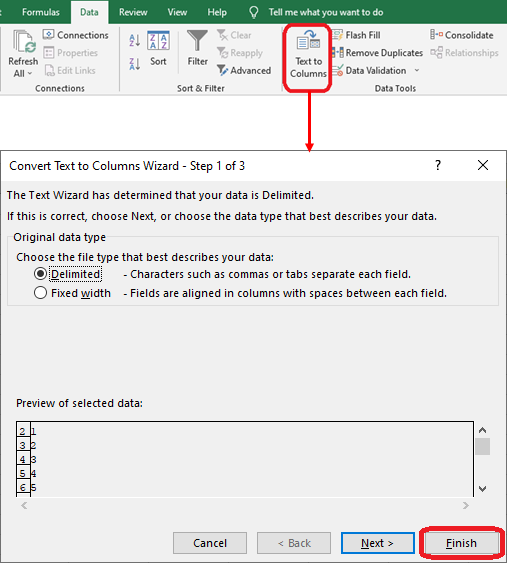Sort Z to A descending
507x563 pixels.
click(x=135, y=64)
